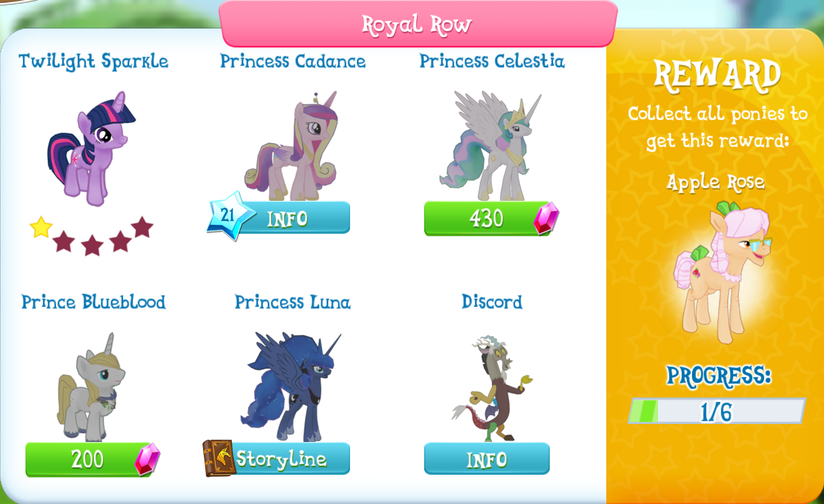The image size is (824, 504).
Task: Click the Prince Blueblood name label
Action: (x=94, y=302)
